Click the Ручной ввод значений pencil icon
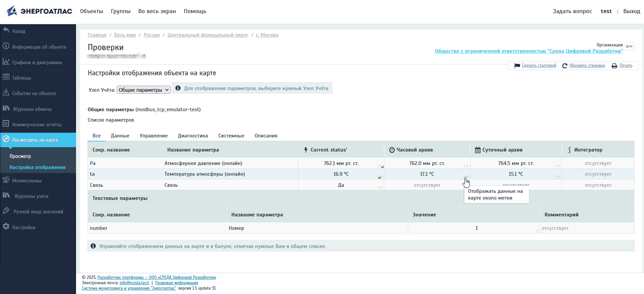644x294 pixels. click(x=6, y=211)
